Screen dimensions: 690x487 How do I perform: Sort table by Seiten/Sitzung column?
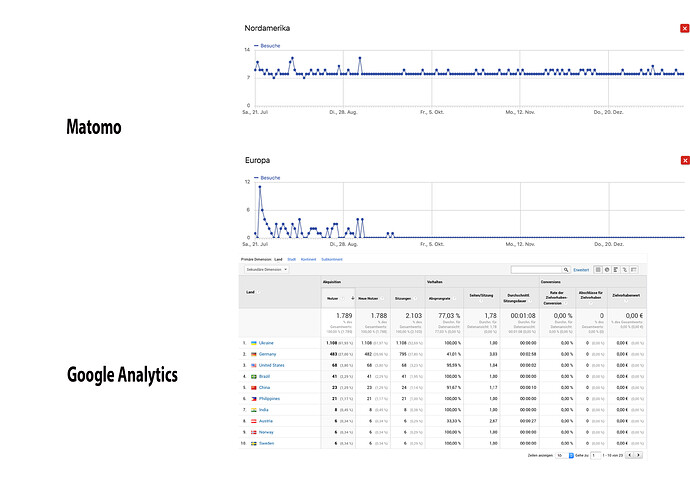(481, 295)
